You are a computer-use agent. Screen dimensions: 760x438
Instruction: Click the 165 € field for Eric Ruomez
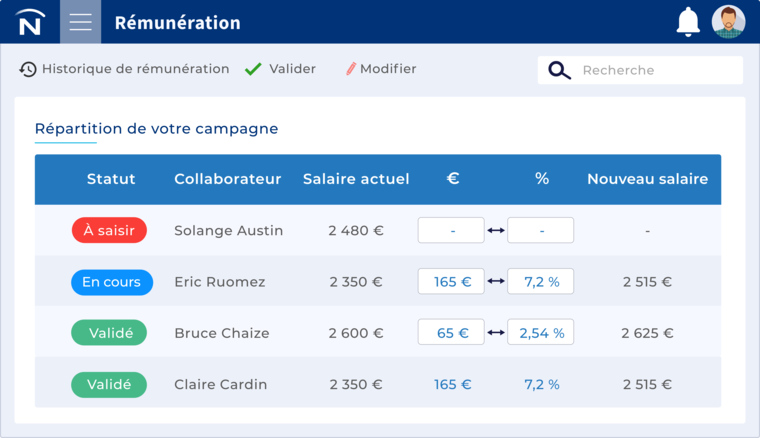(x=451, y=282)
